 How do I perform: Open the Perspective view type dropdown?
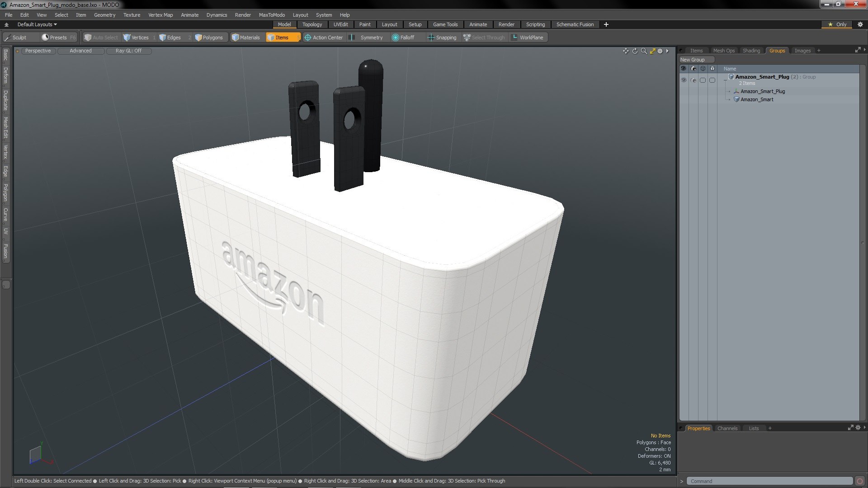click(x=38, y=51)
